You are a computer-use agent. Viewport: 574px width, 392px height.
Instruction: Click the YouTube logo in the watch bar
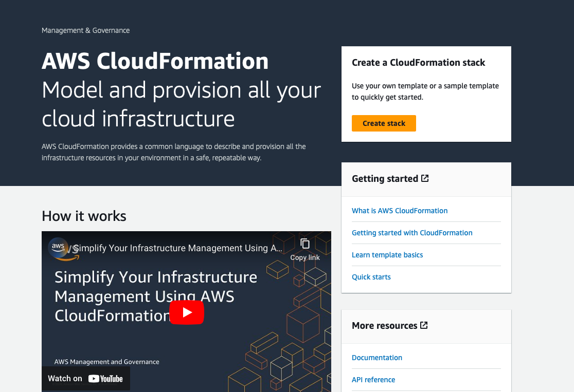tap(106, 378)
